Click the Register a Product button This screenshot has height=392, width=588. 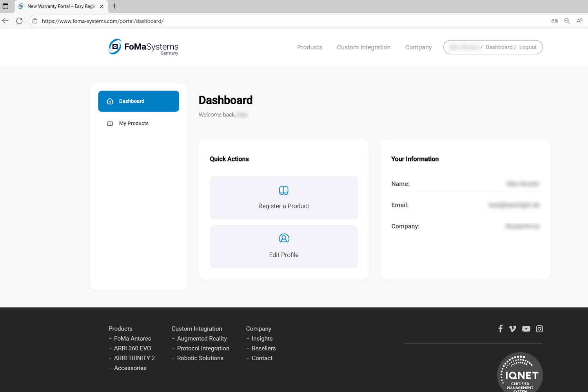pyautogui.click(x=283, y=198)
